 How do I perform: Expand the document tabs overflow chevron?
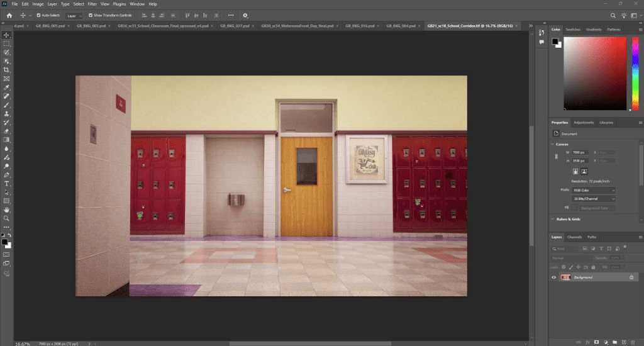click(531, 25)
